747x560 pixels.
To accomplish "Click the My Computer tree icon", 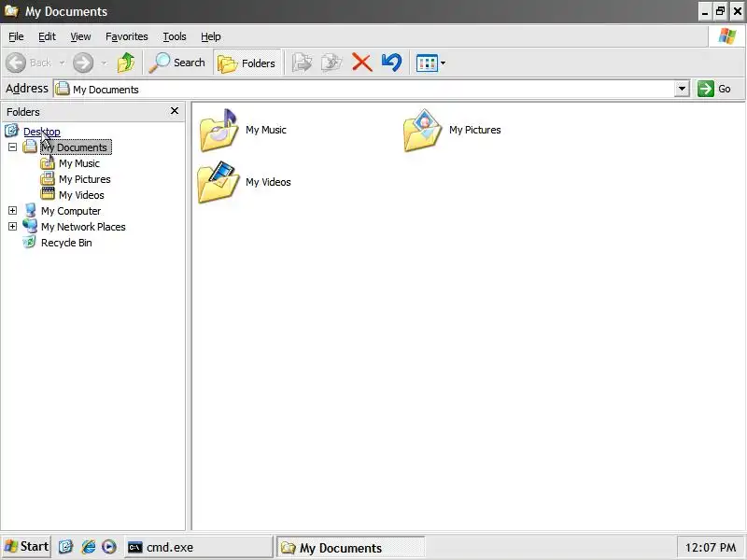I will (30, 210).
